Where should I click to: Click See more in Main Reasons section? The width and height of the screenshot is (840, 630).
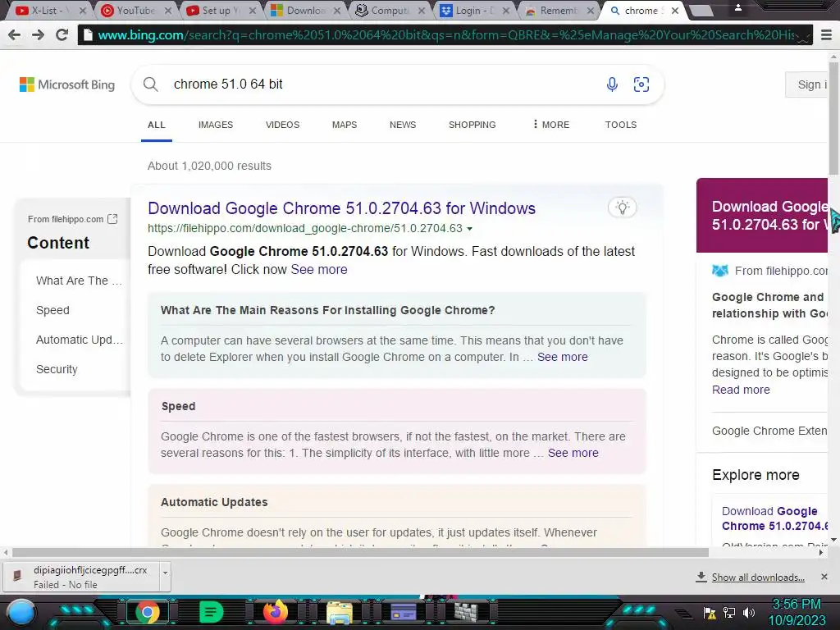(x=562, y=357)
